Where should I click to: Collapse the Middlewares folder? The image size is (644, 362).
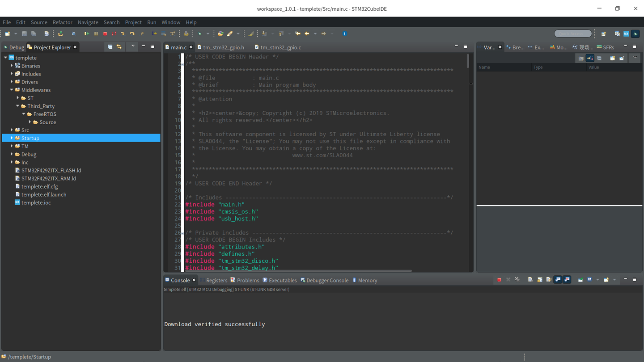[x=12, y=90]
